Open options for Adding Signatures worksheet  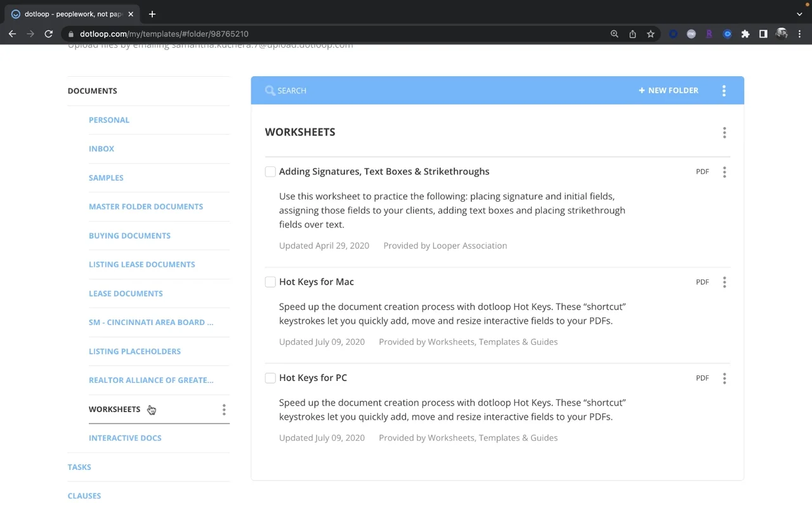(724, 172)
